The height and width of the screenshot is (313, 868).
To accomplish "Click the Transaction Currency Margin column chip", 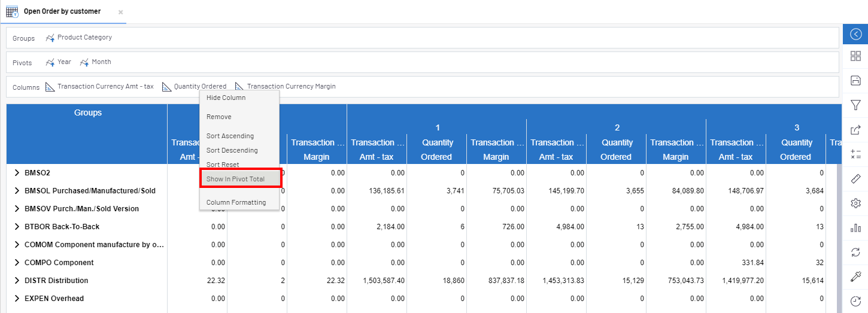I will click(290, 86).
